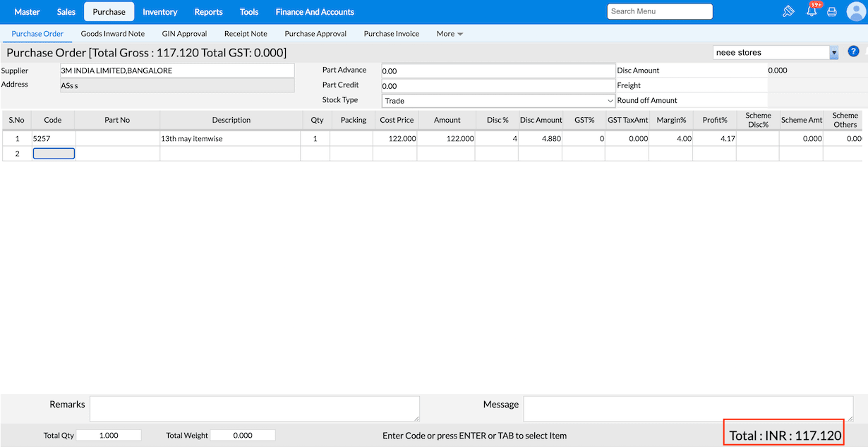Click the Remarks text area
Screen dimensions: 868x447
click(254, 409)
